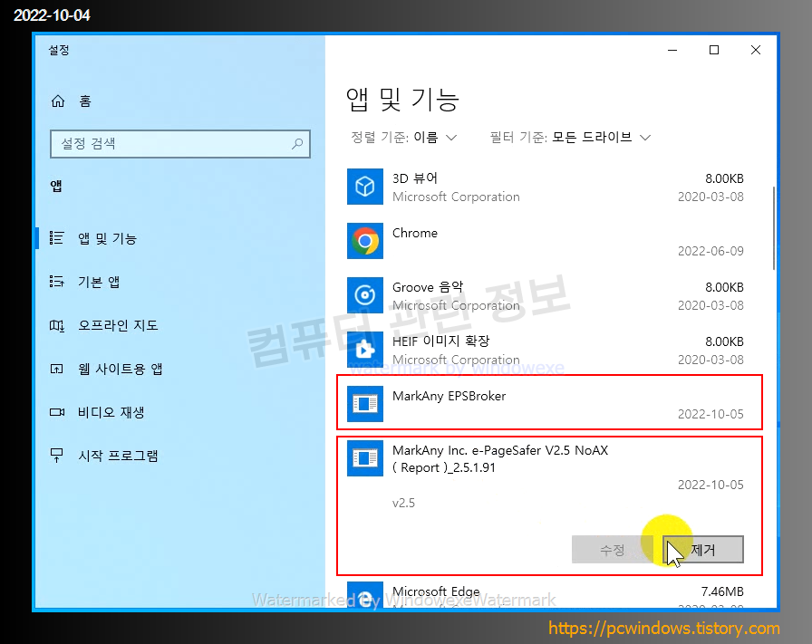Screen dimensions: 812x644
Task: Open 시작 프로그램 settings page
Action: click(x=118, y=456)
